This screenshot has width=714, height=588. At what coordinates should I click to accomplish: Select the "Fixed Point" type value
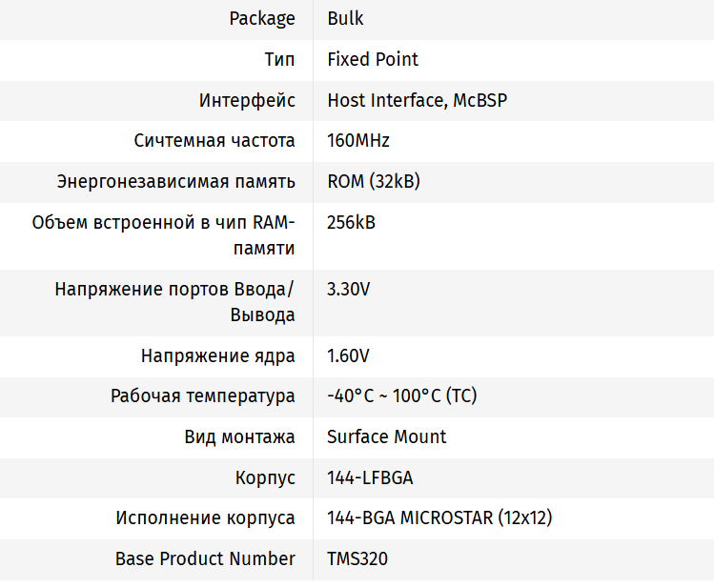(373, 59)
